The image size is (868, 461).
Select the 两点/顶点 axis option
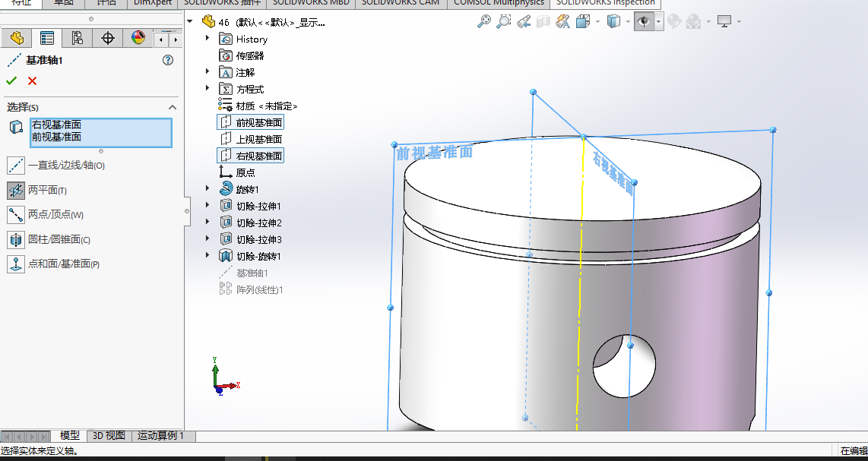(16, 215)
